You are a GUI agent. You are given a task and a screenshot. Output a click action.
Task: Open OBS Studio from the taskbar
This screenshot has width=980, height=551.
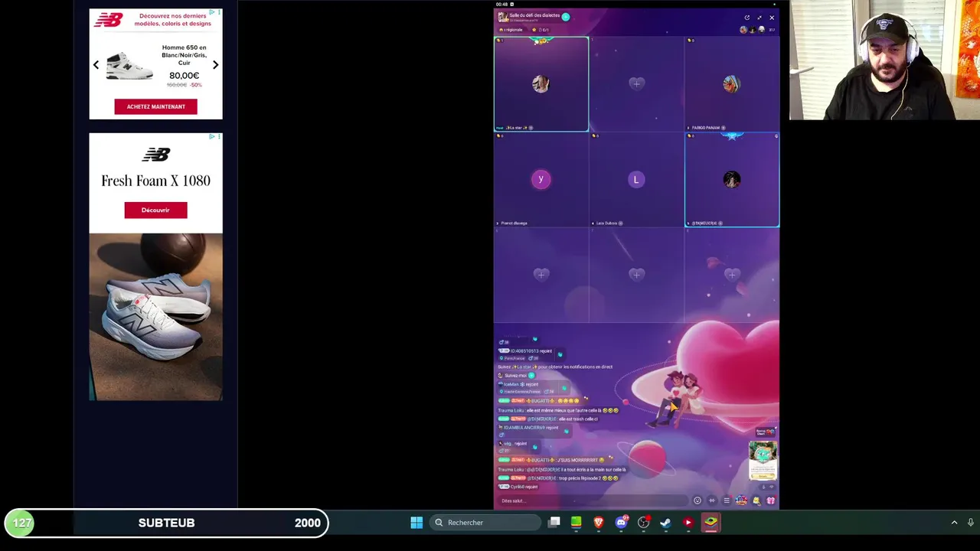tap(643, 523)
